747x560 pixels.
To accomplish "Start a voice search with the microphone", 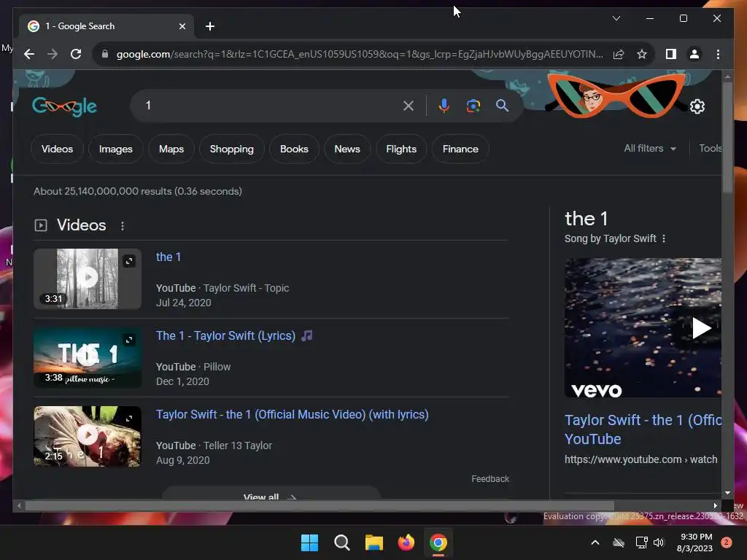I will tap(444, 106).
